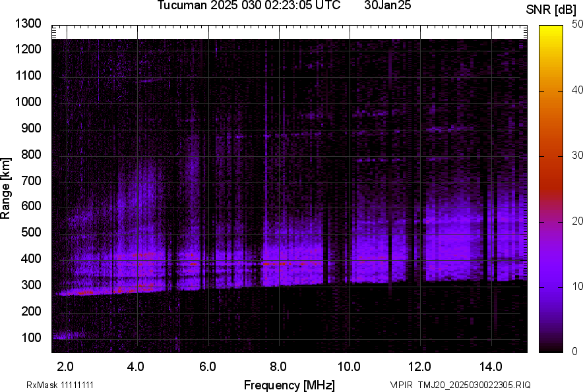Click the colorbar tick label 40
Viewport: 583px width, 392px height.
[x=578, y=90]
